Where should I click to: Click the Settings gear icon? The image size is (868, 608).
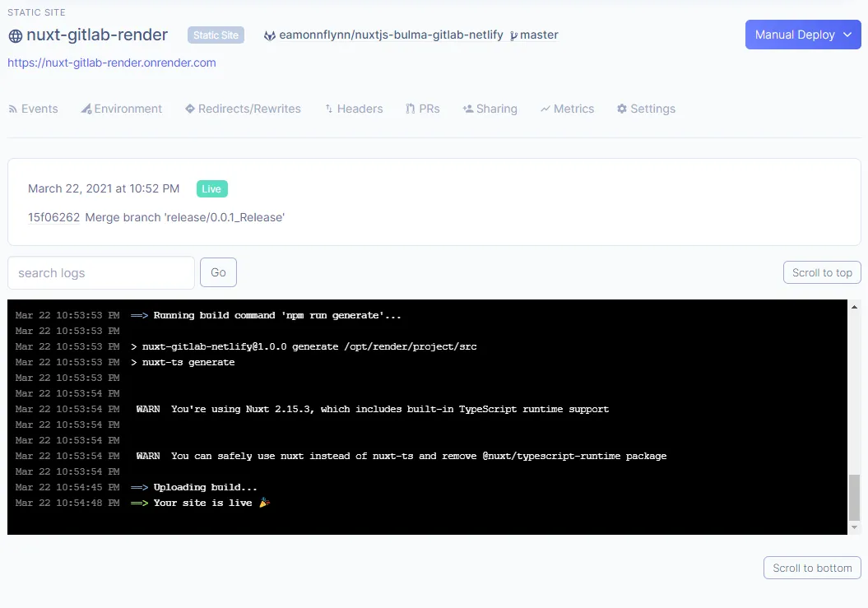click(x=622, y=109)
